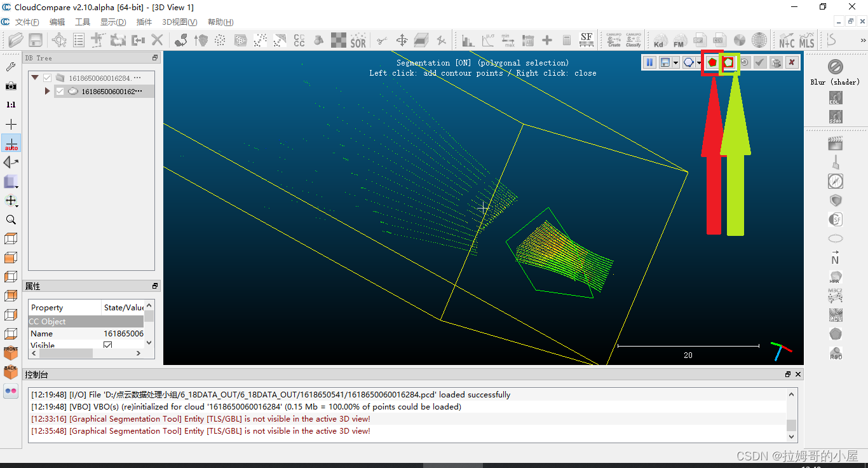
Task: Float the DB Tree panel button
Action: (154, 58)
